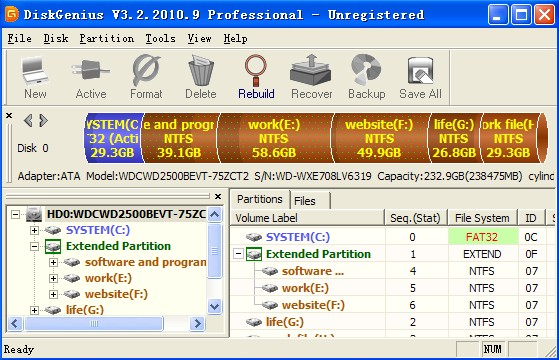Close the disk map pane
Viewport: 559px width, 360px height.
pyautogui.click(x=9, y=115)
